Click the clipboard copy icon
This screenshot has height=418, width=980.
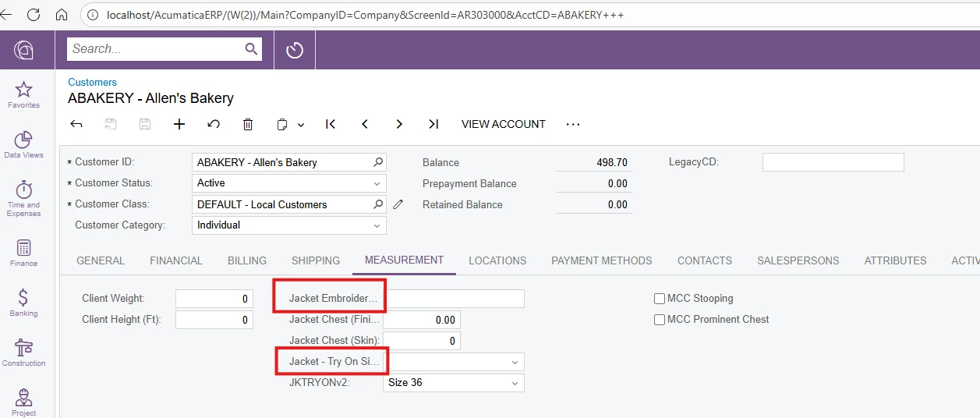click(x=282, y=124)
